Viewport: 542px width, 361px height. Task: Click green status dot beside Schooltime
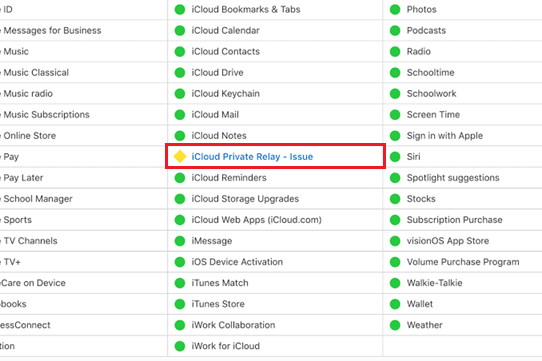[x=395, y=73]
